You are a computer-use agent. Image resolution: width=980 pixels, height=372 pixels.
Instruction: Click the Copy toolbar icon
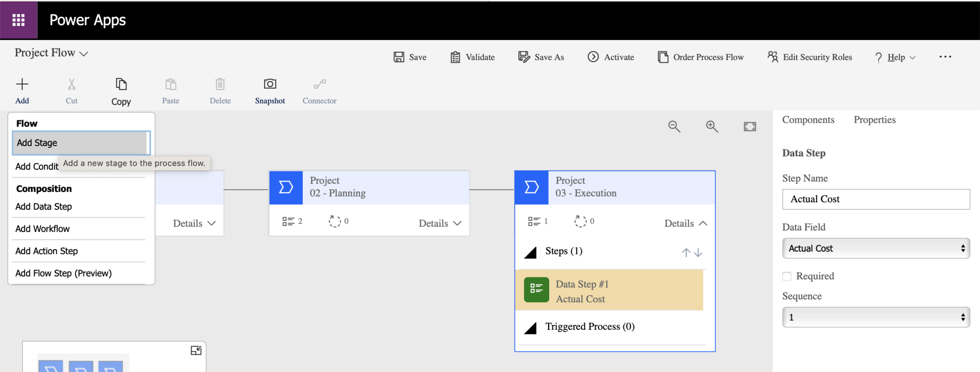[121, 85]
